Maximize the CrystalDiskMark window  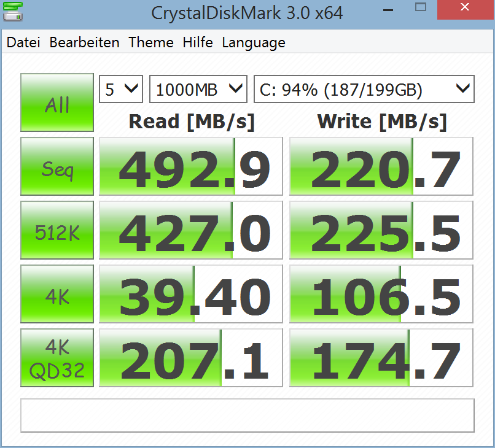tap(421, 7)
